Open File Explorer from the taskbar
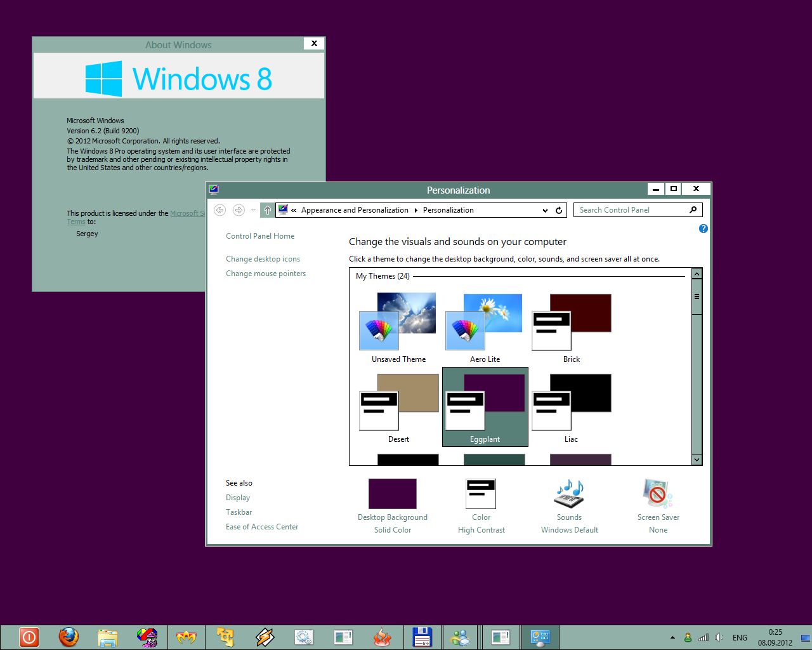 click(108, 637)
